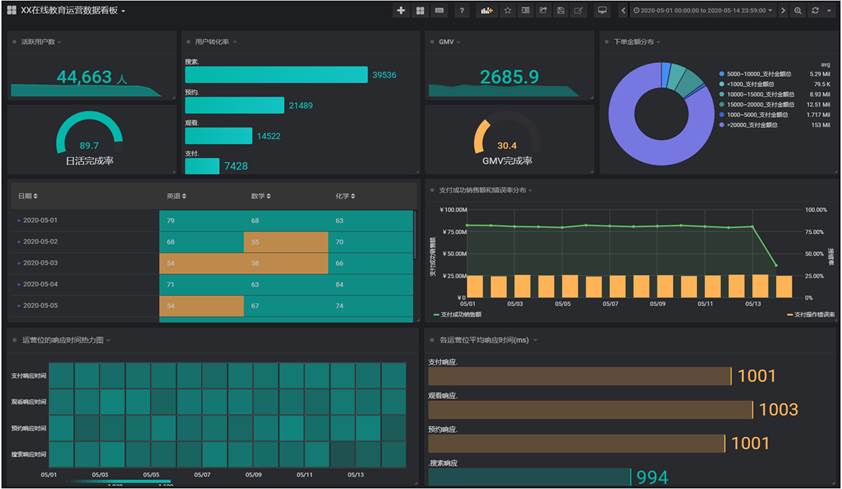Open the 活跃用户数 panel title menu
This screenshot has width=842, height=489.
(39, 42)
